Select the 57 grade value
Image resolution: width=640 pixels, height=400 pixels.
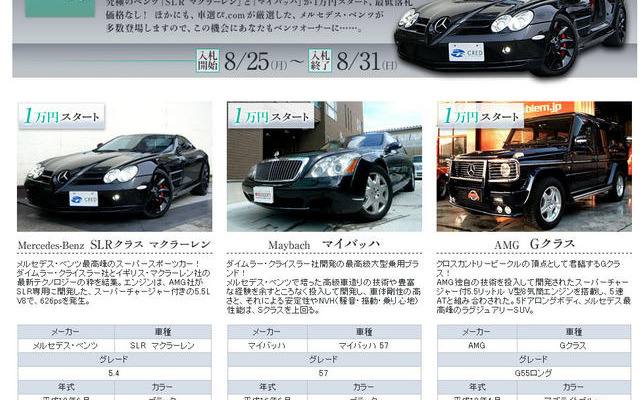[324, 373]
